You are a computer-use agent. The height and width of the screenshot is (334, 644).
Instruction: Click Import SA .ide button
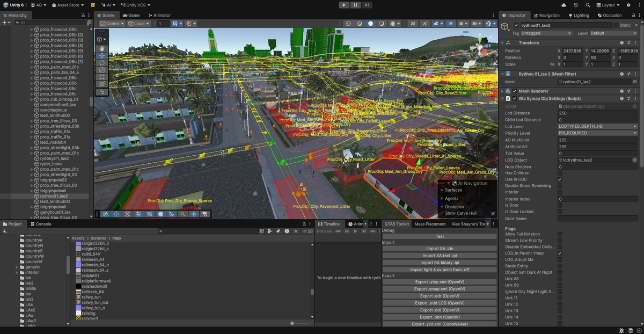pos(440,249)
